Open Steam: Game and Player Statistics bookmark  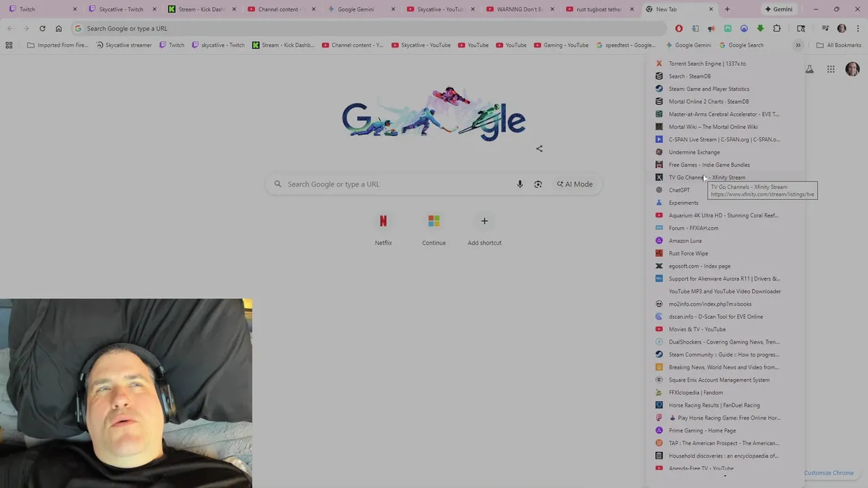(725, 89)
